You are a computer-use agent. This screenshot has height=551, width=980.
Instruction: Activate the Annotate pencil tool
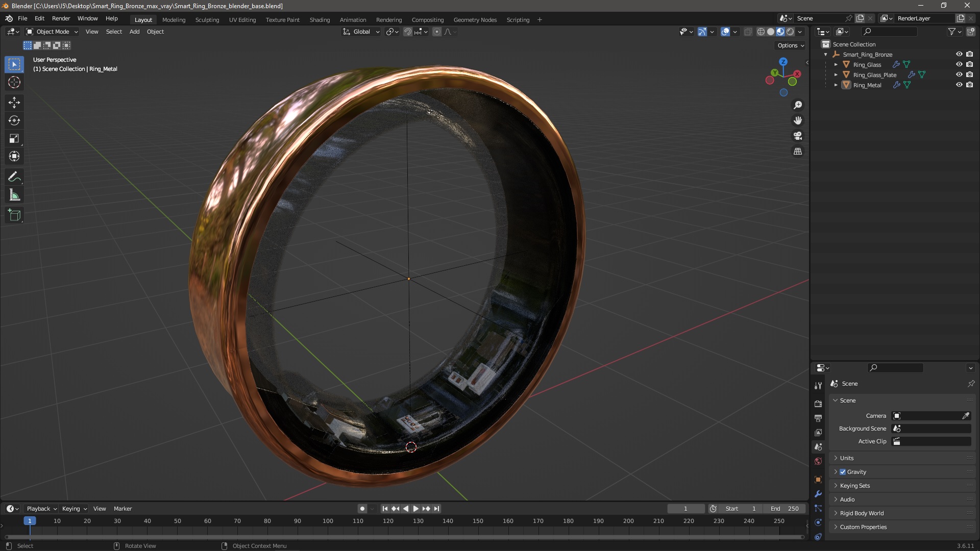point(14,177)
